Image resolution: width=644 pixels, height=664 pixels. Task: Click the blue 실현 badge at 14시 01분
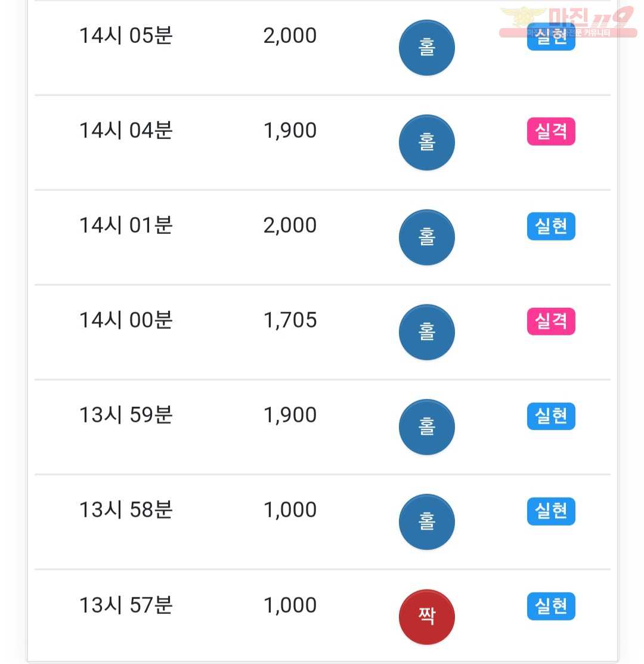point(551,226)
